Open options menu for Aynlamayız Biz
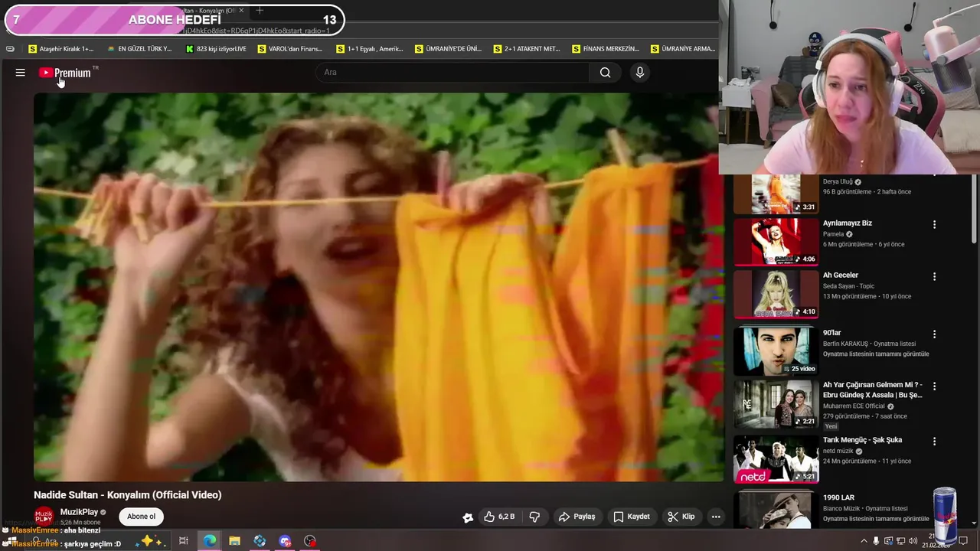 pyautogui.click(x=934, y=224)
